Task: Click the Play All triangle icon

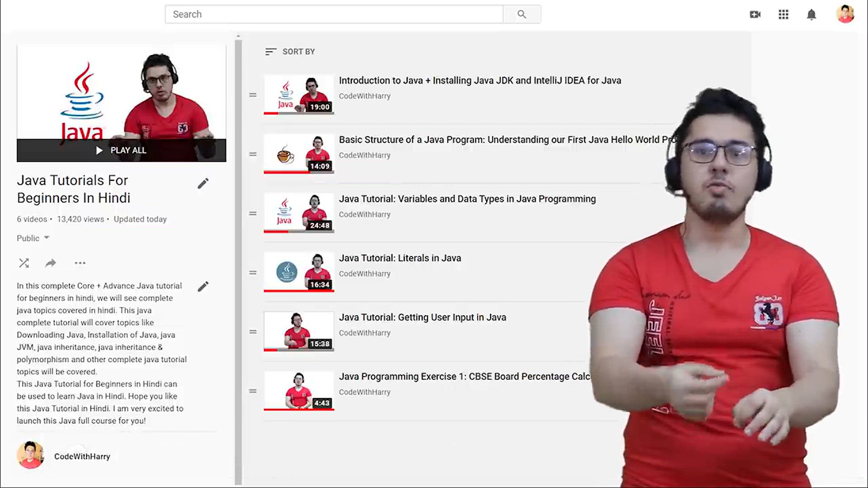Action: click(x=99, y=150)
